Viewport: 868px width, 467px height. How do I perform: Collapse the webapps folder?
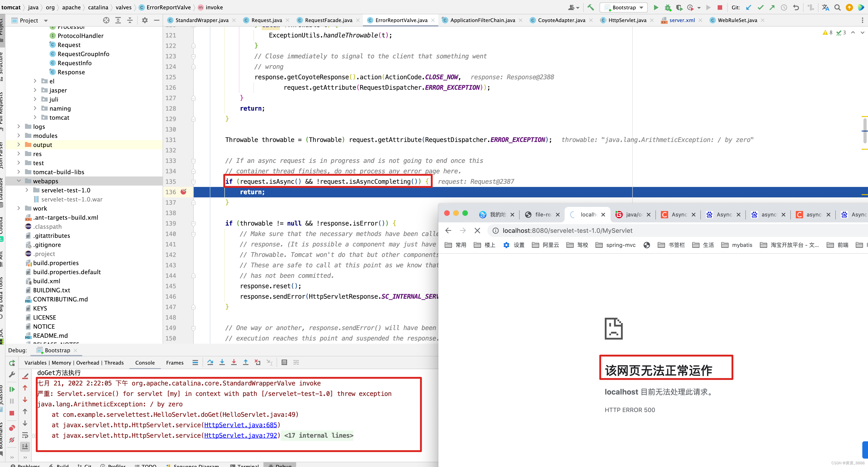(19, 181)
